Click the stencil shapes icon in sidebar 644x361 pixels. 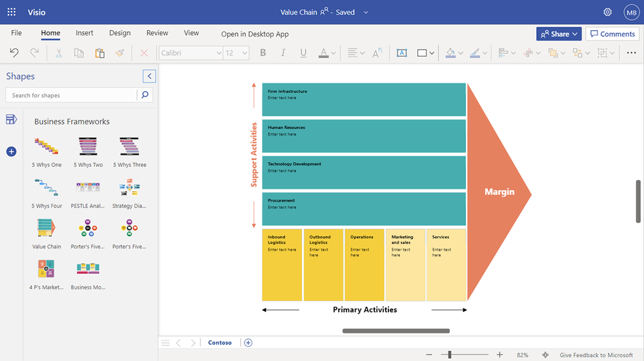[x=11, y=119]
